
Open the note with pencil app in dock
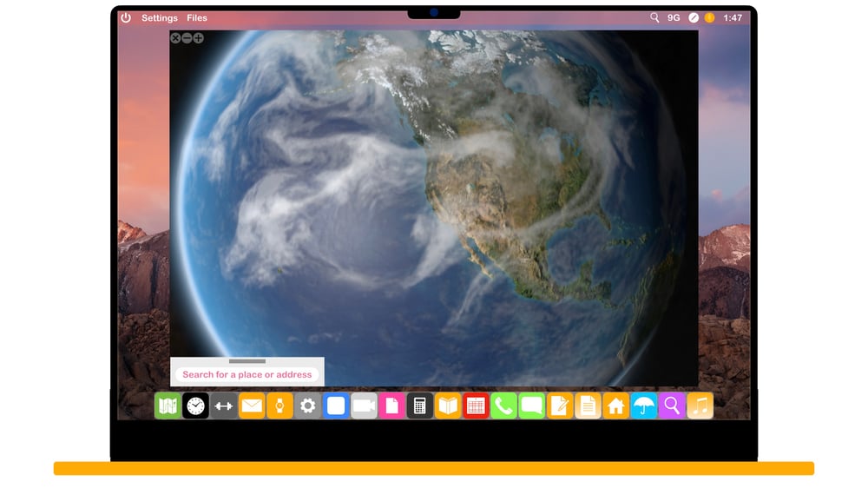point(560,406)
